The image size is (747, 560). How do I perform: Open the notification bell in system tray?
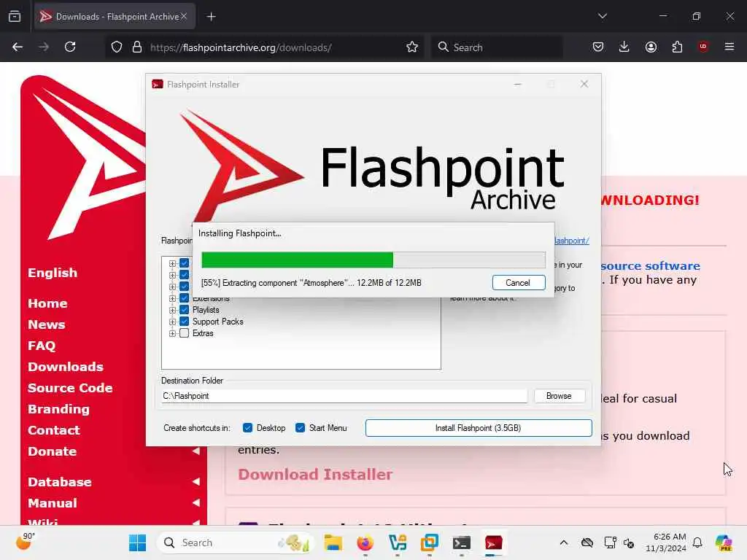[x=697, y=542]
